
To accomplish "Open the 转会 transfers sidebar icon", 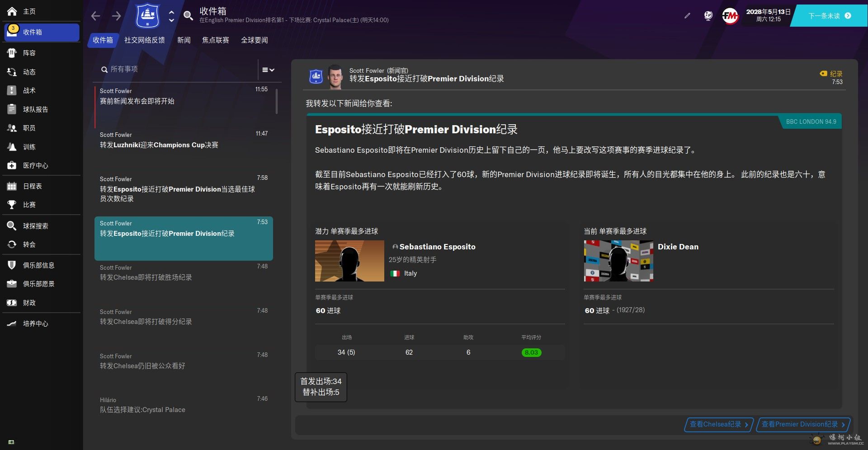I will (12, 244).
